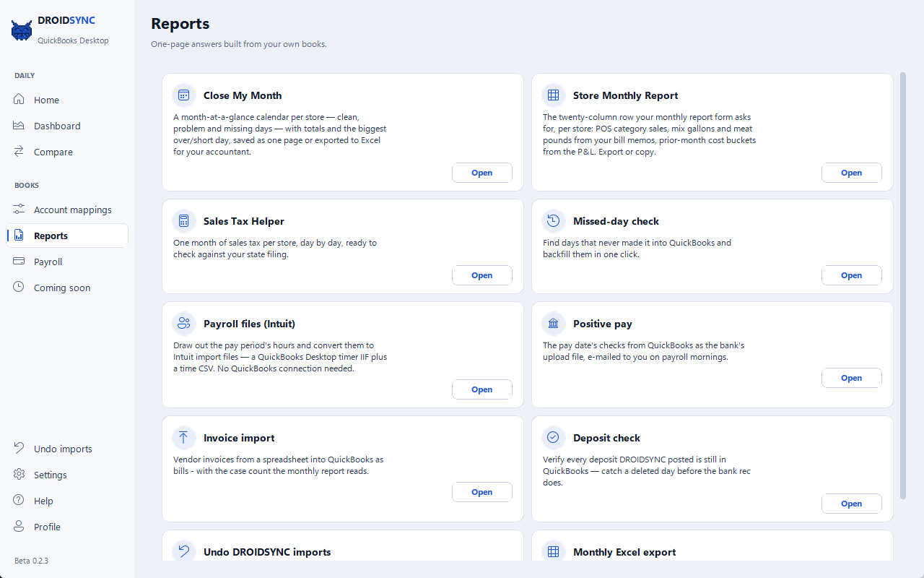Select Compare in the sidebar

click(x=67, y=152)
